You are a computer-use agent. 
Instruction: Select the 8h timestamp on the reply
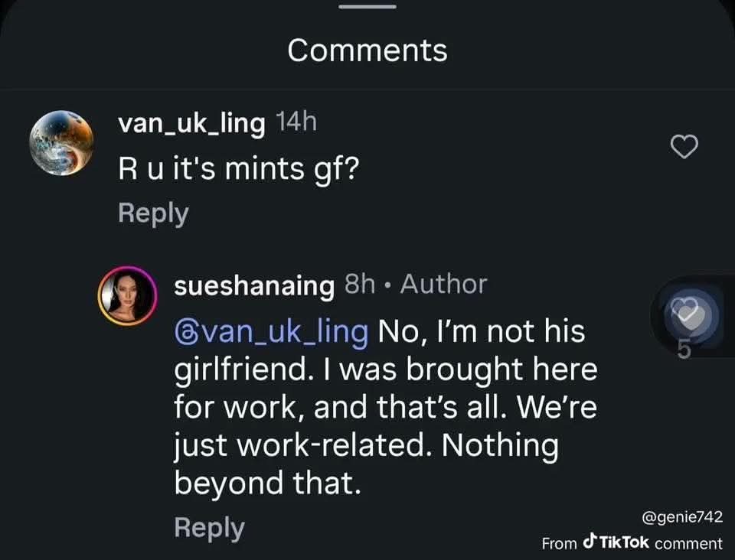coord(360,285)
